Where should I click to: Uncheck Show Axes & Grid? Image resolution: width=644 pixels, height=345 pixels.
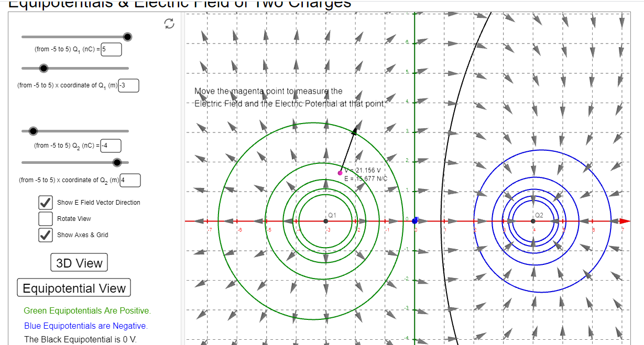pos(45,235)
